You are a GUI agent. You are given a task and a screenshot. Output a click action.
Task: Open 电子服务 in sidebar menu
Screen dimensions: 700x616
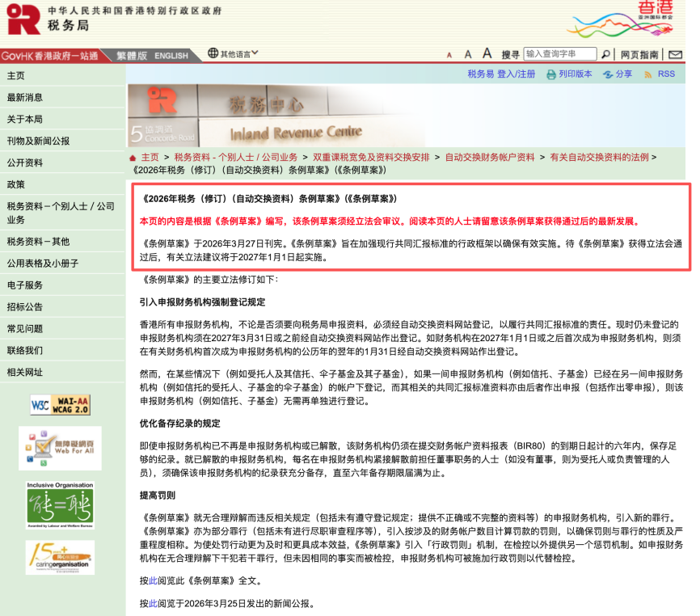click(25, 285)
